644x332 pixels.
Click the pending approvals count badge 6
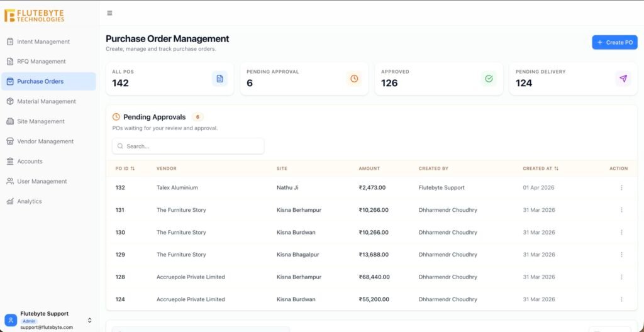coord(197,117)
